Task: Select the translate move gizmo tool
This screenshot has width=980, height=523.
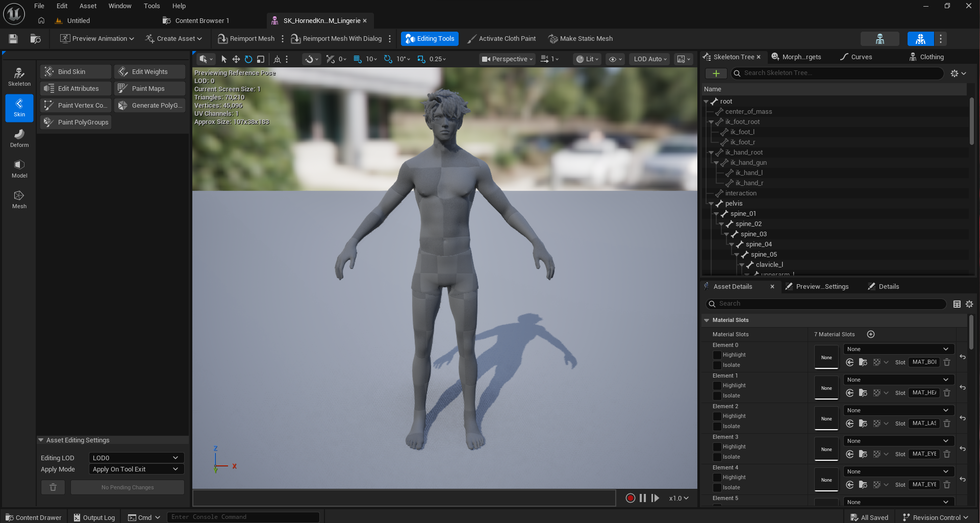Action: click(x=236, y=59)
